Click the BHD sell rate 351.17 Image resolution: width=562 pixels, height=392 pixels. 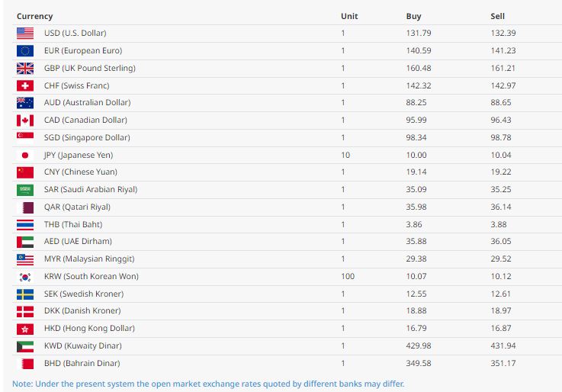[503, 363]
